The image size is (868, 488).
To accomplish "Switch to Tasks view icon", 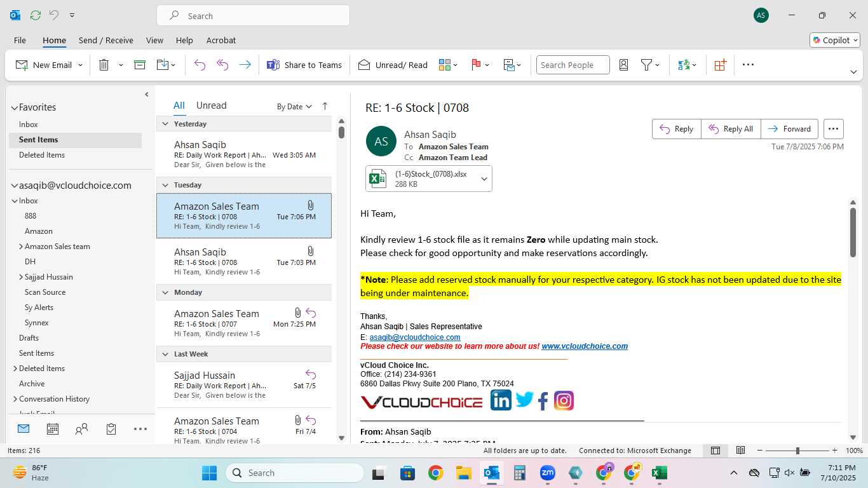I will (111, 430).
